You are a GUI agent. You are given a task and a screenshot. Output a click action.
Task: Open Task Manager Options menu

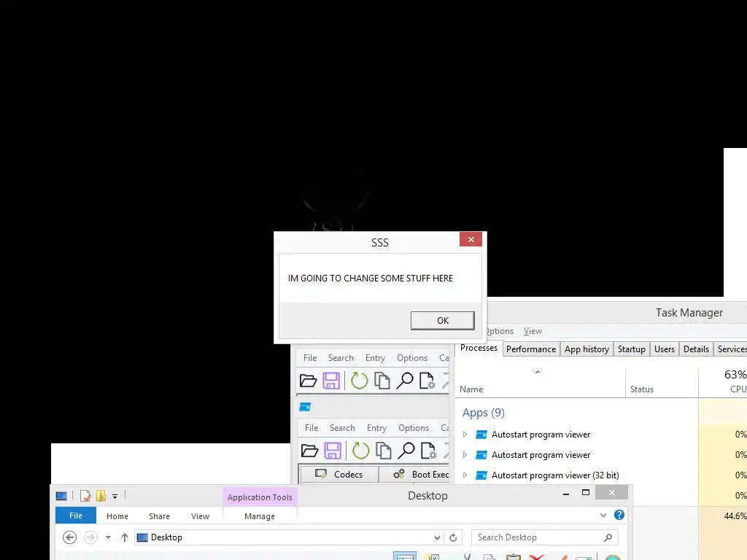pos(499,331)
